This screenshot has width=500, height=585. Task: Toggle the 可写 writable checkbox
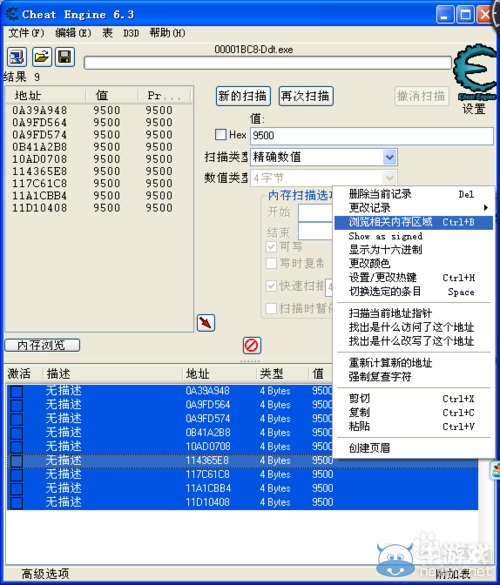pos(271,246)
